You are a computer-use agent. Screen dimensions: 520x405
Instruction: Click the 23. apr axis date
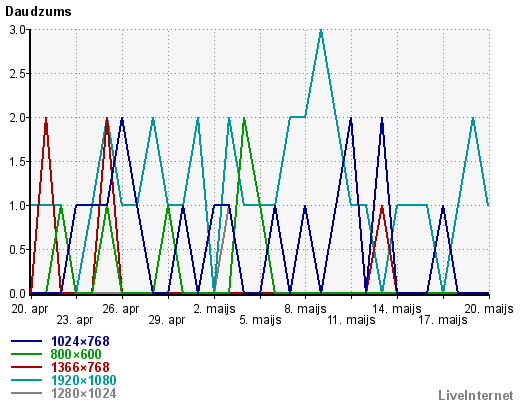coord(75,320)
